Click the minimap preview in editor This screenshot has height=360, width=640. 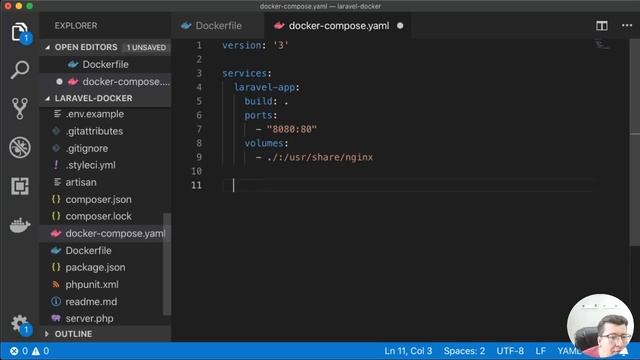(x=602, y=44)
